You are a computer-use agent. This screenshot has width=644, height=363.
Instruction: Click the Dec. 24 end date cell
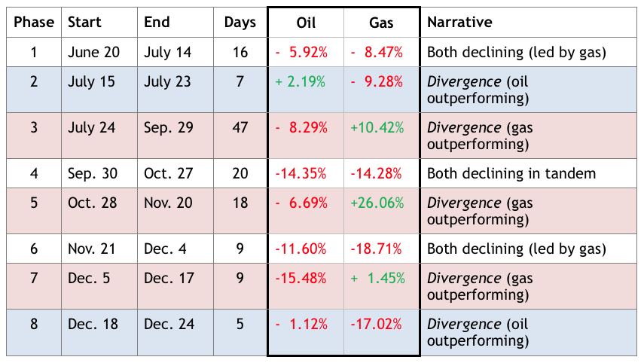coord(169,325)
